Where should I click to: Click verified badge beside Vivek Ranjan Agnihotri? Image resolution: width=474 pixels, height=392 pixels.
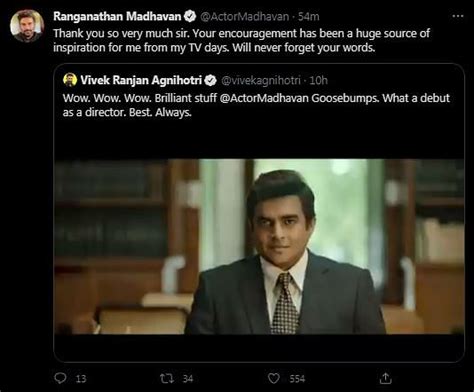(x=210, y=80)
